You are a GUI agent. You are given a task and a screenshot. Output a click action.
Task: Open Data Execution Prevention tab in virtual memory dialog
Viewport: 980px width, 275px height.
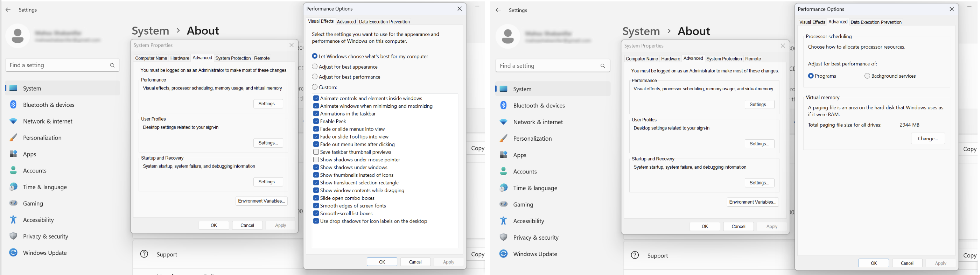[x=876, y=22]
